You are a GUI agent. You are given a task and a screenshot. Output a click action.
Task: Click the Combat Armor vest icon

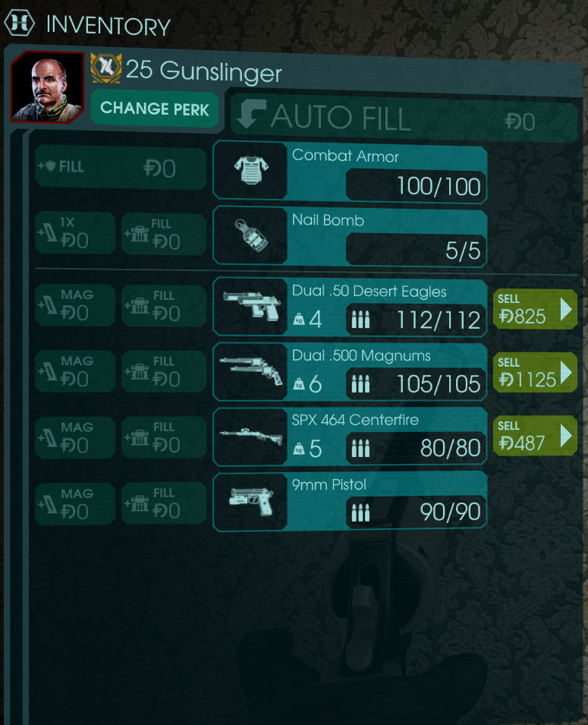pyautogui.click(x=250, y=170)
